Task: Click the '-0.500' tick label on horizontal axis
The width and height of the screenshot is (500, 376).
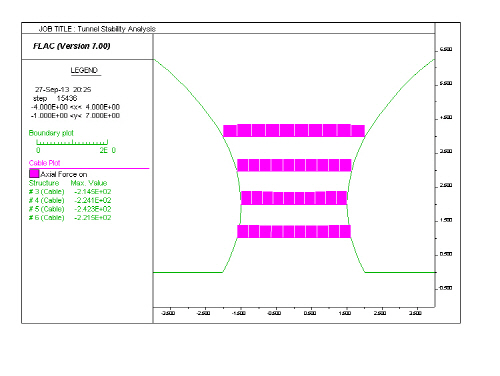Action: [274, 313]
